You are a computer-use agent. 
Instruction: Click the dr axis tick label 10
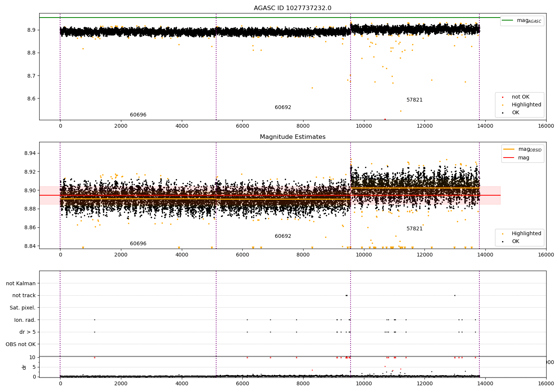coord(32,358)
